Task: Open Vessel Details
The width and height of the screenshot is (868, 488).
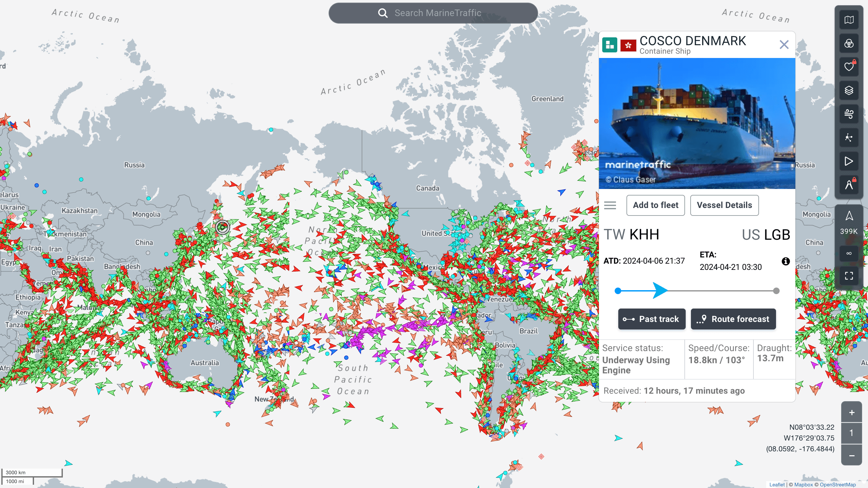Action: pos(724,205)
